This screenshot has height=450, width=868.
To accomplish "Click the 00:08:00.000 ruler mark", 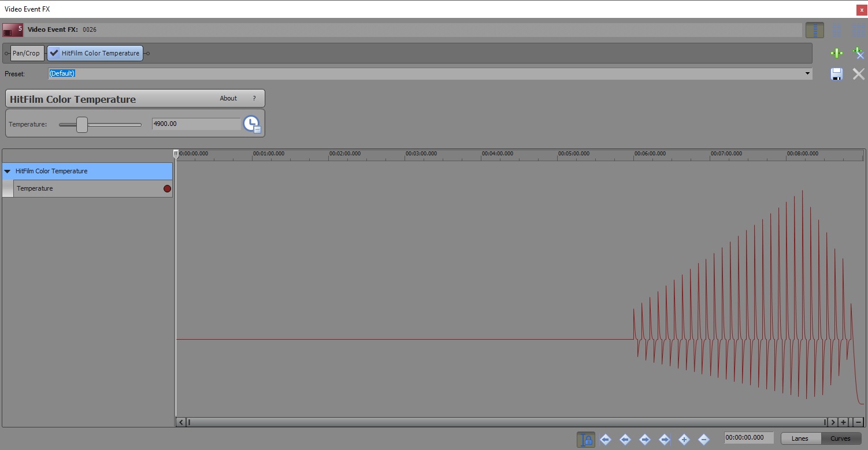I will [x=803, y=154].
